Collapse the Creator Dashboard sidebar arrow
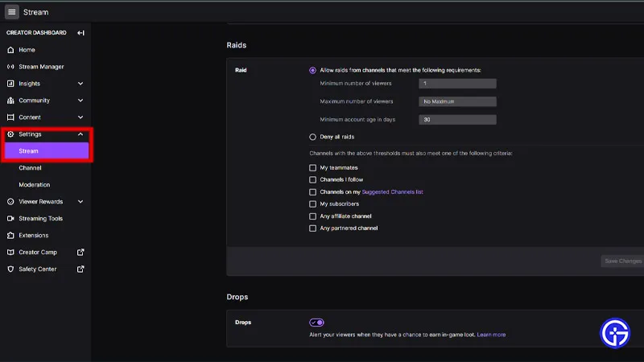 point(81,33)
